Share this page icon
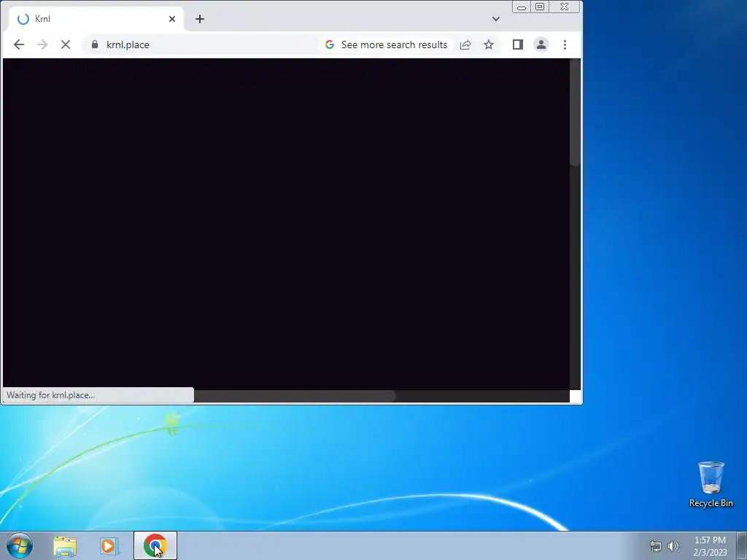The height and width of the screenshot is (560, 747). point(465,44)
